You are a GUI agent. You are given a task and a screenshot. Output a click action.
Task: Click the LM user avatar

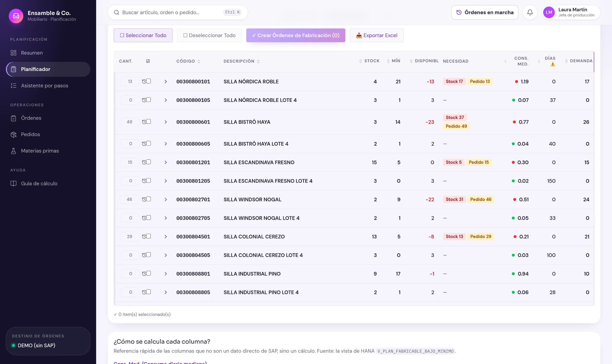[549, 12]
